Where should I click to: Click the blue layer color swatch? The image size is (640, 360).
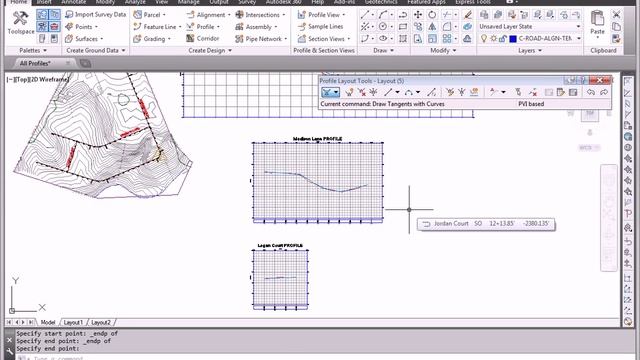pyautogui.click(x=513, y=39)
